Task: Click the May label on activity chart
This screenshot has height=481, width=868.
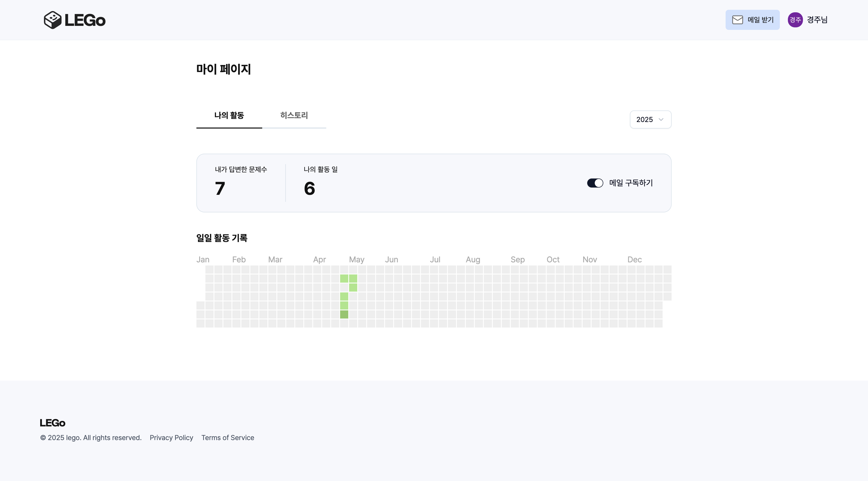Action: tap(356, 260)
